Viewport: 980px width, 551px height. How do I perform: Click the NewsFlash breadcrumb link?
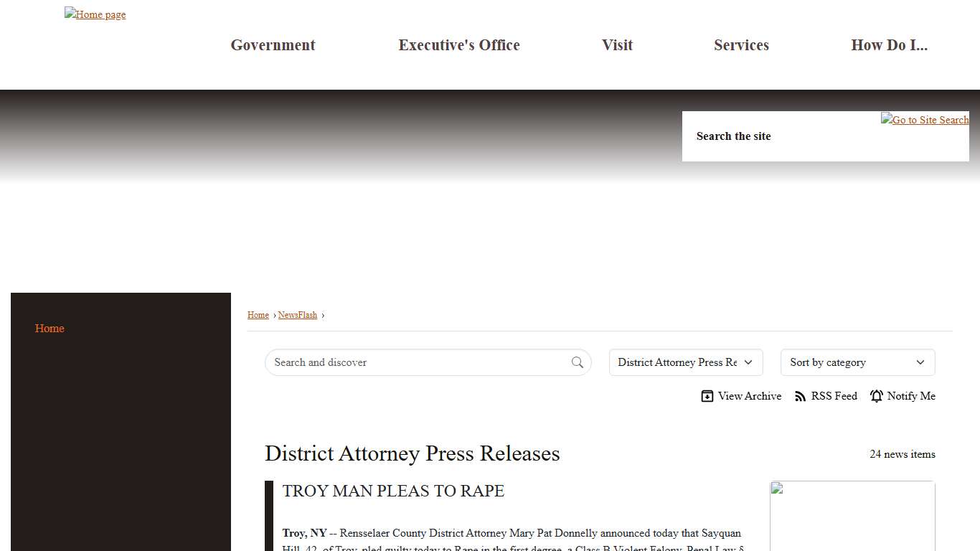tap(298, 315)
